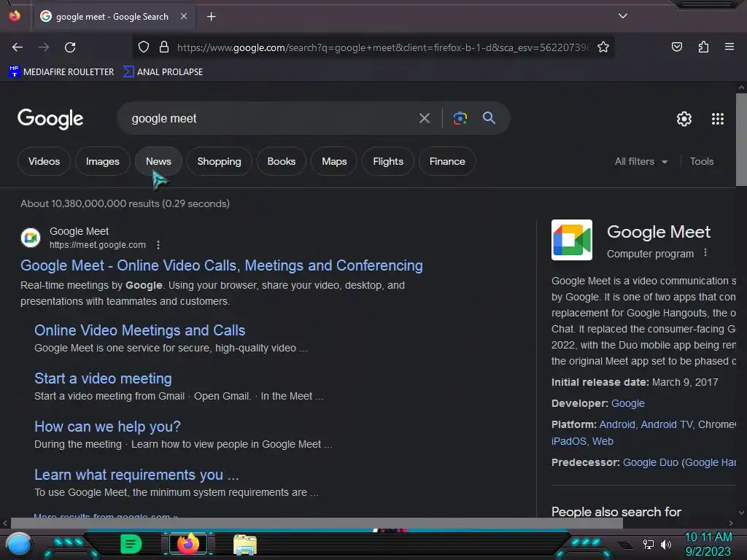Search by image with Google Lens
Viewport: 747px width, 560px height.
tap(460, 118)
